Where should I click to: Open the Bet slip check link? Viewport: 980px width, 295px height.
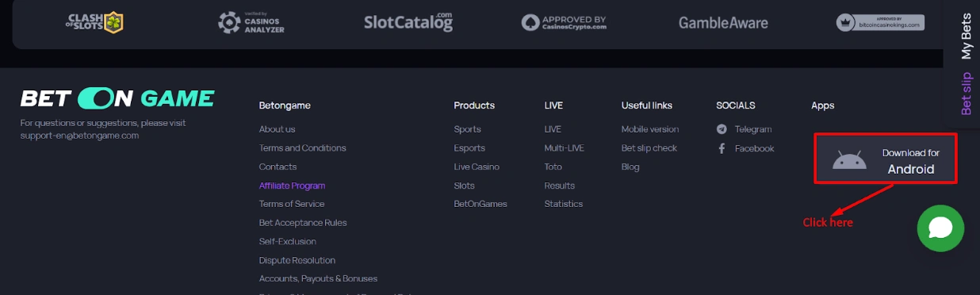tap(649, 148)
